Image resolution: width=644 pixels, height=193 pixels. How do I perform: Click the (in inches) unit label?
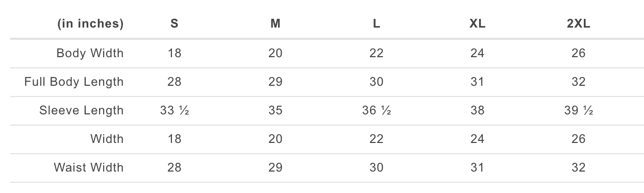[91, 24]
